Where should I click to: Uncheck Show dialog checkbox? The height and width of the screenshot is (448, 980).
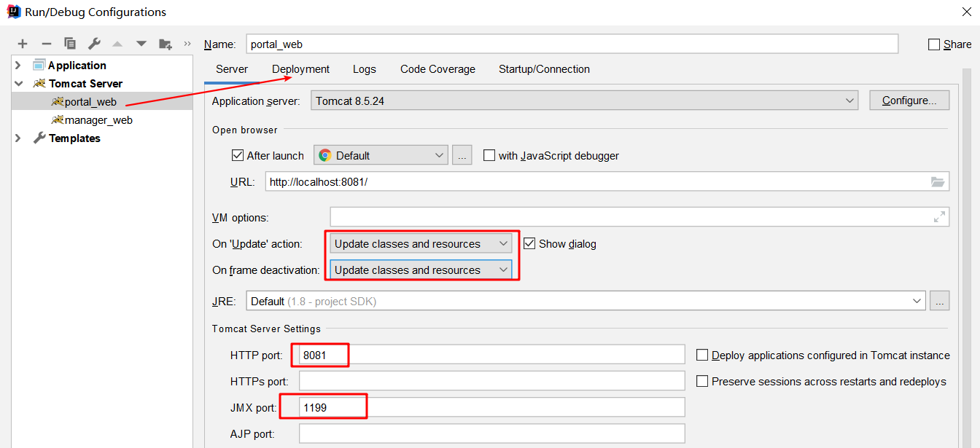coord(529,243)
